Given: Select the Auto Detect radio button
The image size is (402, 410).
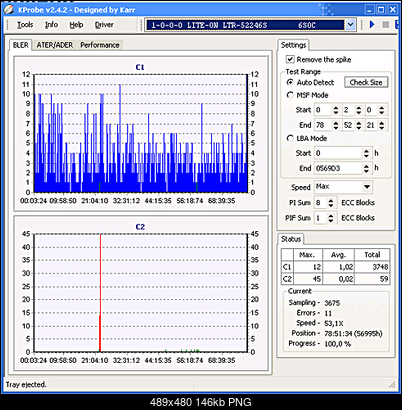Looking at the screenshot, I should coord(290,82).
